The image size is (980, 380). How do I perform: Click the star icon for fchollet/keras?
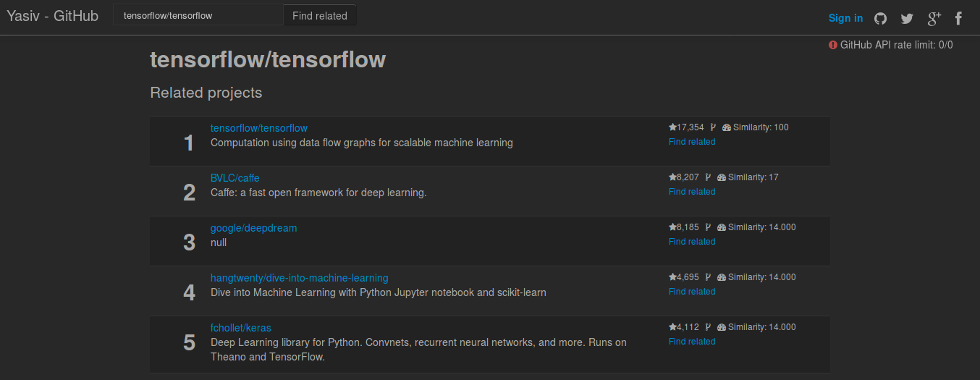[672, 327]
